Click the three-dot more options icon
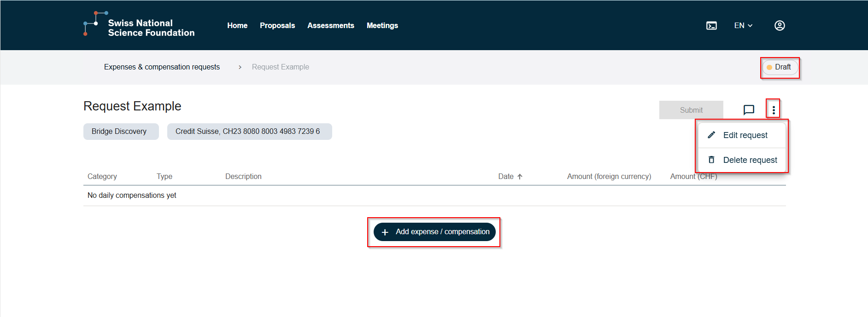The width and height of the screenshot is (868, 317). (x=773, y=110)
